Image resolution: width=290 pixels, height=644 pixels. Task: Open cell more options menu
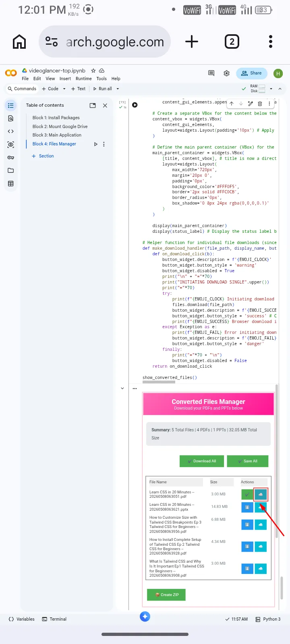(269, 104)
